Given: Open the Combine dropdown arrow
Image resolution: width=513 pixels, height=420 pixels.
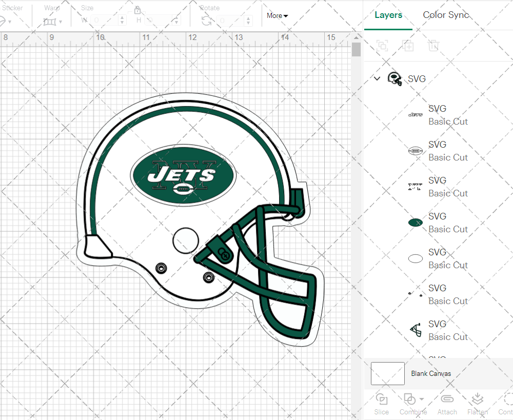Looking at the screenshot, I should (x=422, y=399).
